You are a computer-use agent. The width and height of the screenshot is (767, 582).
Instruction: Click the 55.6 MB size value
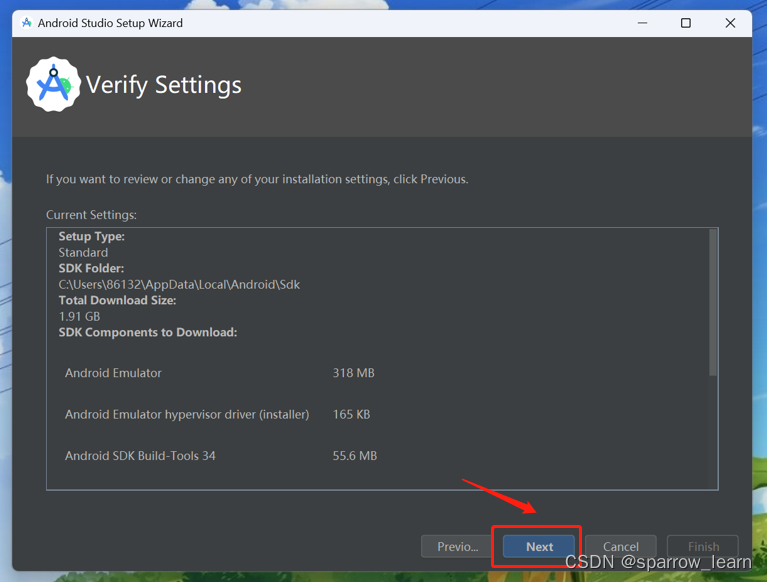[355, 455]
